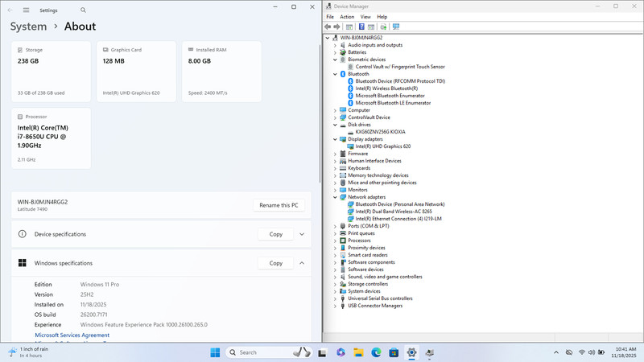This screenshot has height=362, width=644.
Task: Click the battery tray icon
Action: coord(601,352)
